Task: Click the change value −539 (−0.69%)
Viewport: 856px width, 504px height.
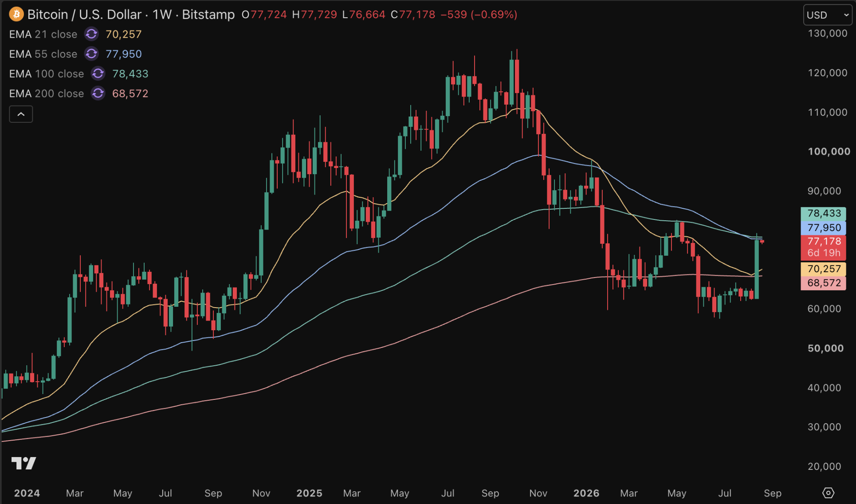Action: point(479,15)
